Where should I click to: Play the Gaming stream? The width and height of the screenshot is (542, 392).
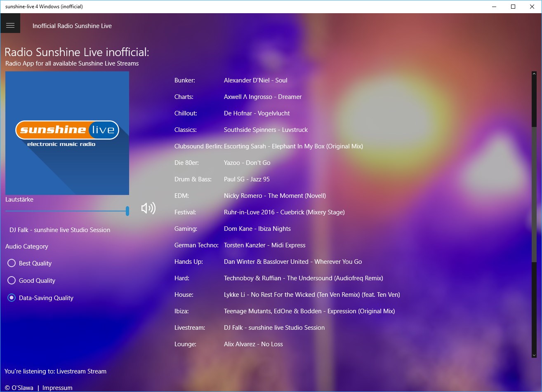[186, 229]
